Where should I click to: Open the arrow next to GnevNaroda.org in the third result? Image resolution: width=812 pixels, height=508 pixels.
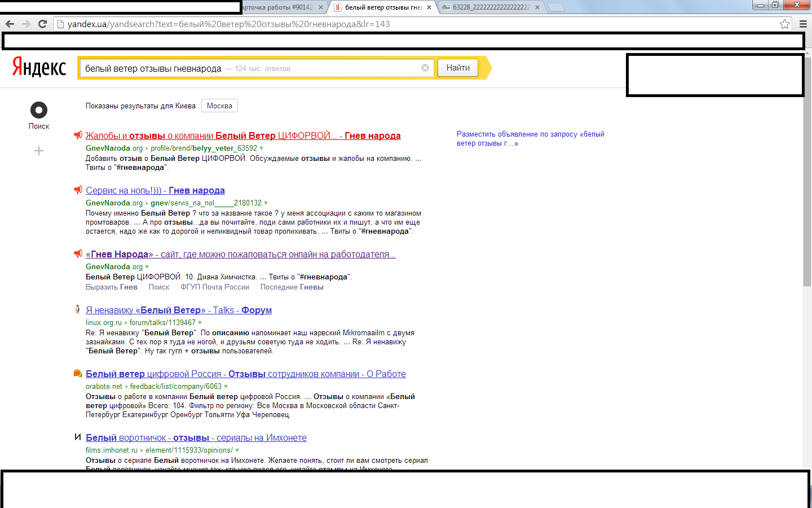point(147,267)
